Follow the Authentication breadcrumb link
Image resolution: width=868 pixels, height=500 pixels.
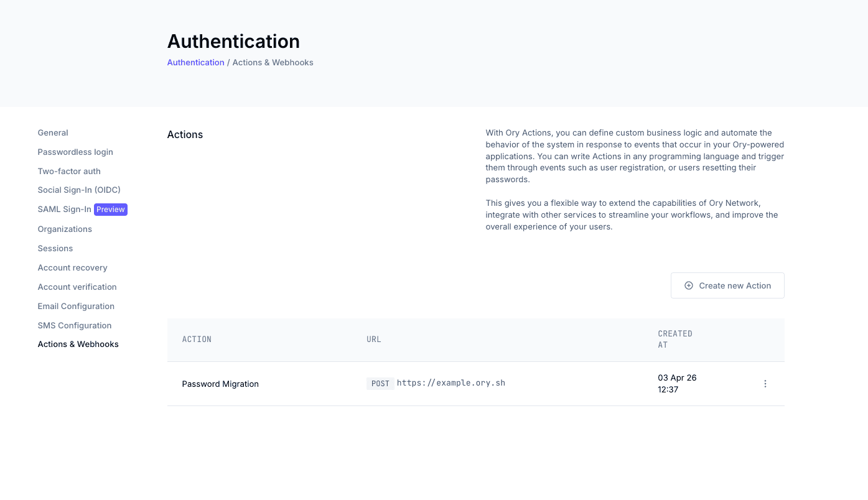(195, 62)
